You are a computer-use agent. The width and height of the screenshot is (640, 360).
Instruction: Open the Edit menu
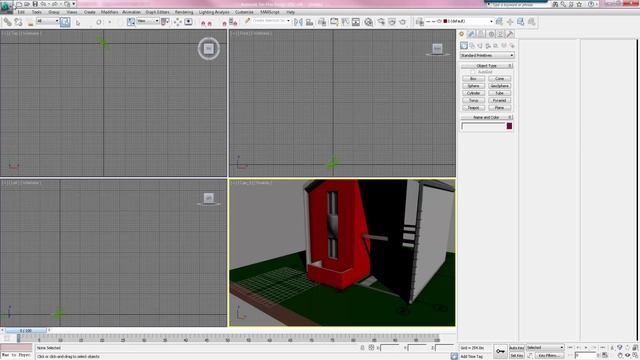(21, 12)
